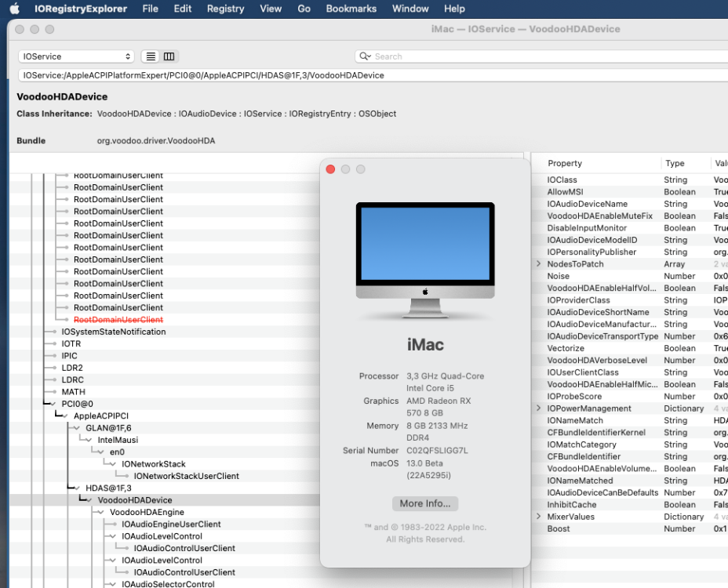Select the IONetworkStackUserClient tree entry

(186, 476)
